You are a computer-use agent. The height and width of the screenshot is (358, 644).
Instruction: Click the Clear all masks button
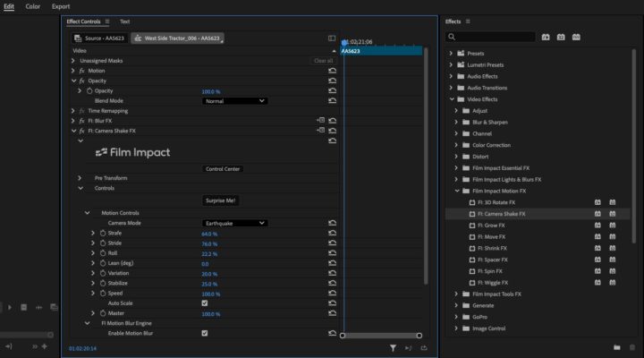323,61
